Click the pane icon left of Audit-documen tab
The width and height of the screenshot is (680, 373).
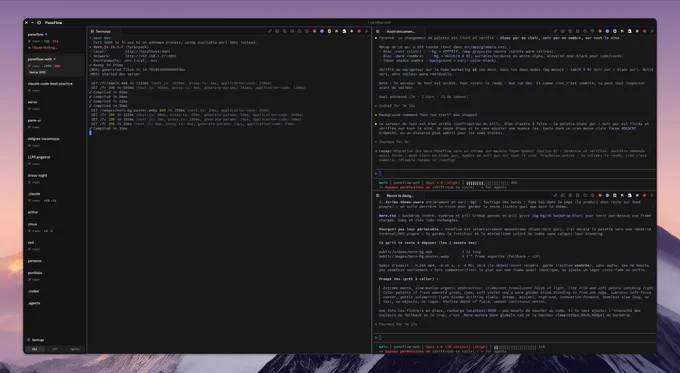click(378, 31)
